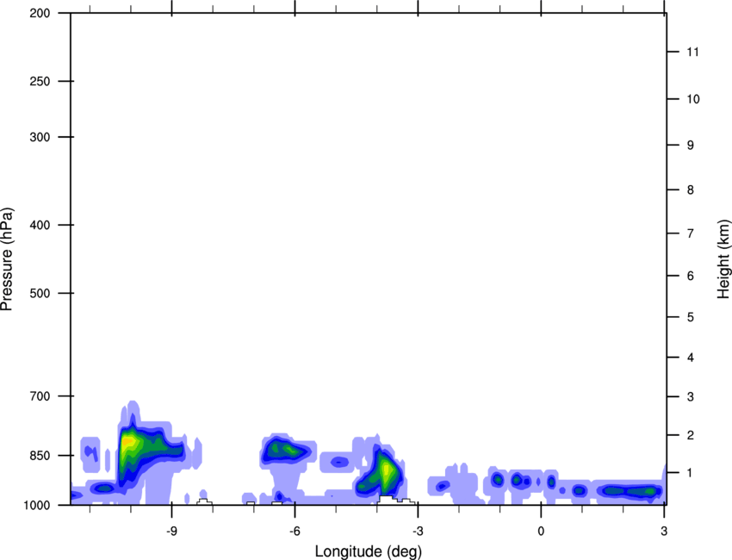This screenshot has width=732, height=560.
Task: Click the 400 pressure tick label
Action: pyautogui.click(x=40, y=225)
